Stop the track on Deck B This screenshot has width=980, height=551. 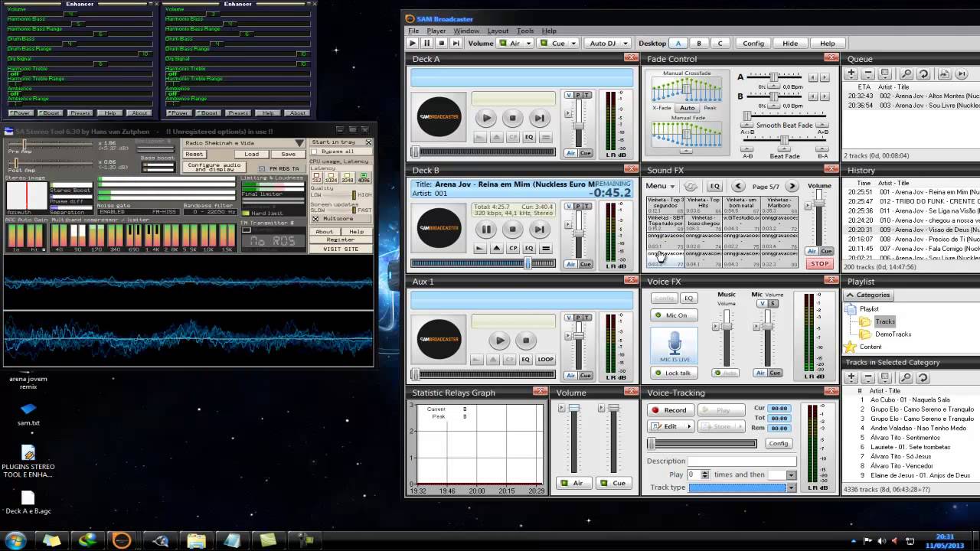(x=513, y=229)
